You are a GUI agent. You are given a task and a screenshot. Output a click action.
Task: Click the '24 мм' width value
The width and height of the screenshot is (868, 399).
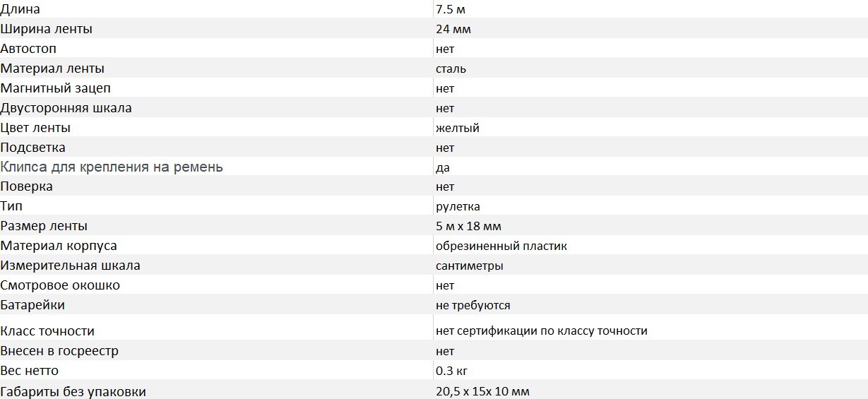pyautogui.click(x=453, y=29)
